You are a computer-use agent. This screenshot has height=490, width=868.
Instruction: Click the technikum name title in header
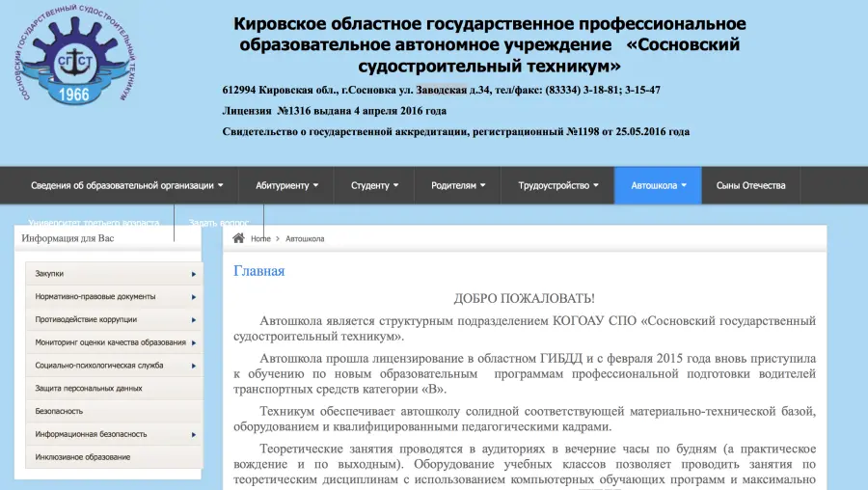489,44
